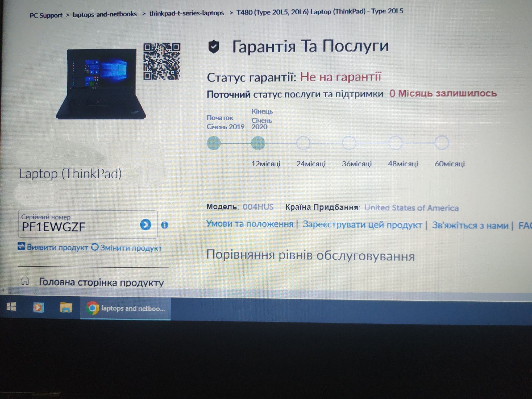Click the warranty shield check icon
532x399 pixels.
tap(214, 47)
